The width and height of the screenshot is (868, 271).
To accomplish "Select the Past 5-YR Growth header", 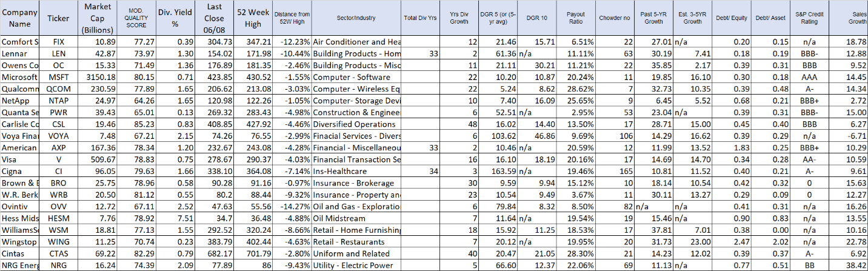I will [653, 18].
